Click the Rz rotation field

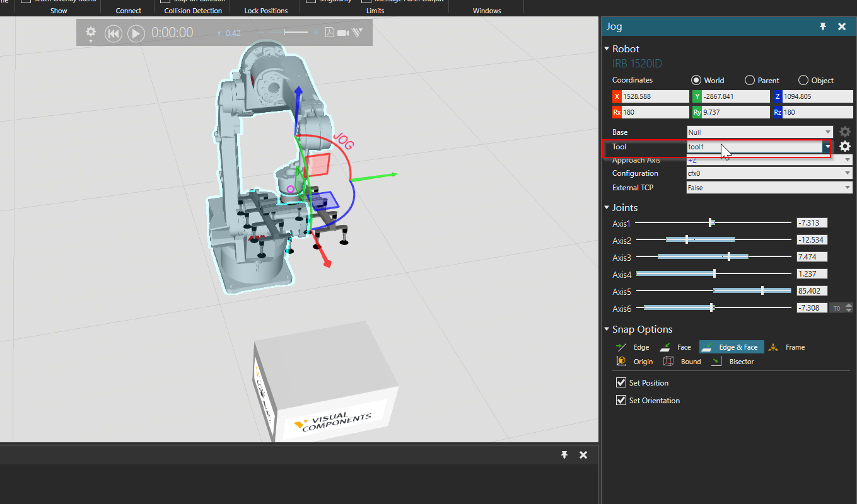coord(817,112)
